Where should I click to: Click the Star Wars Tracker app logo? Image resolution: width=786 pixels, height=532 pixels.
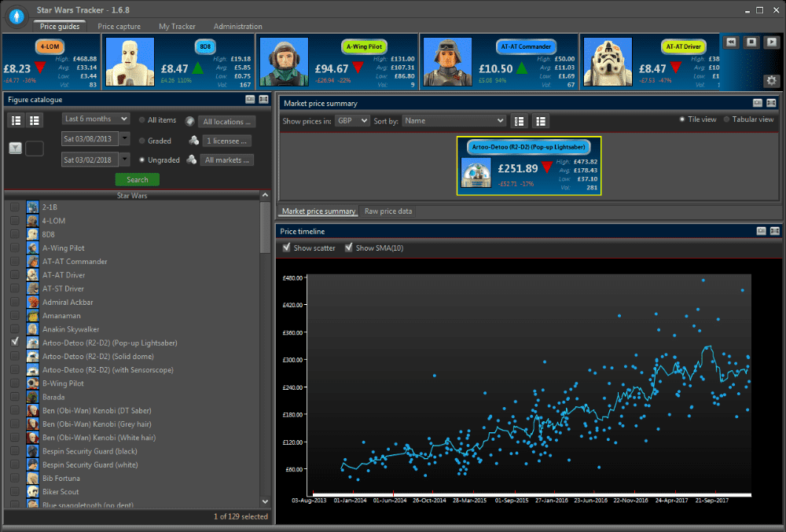[17, 16]
